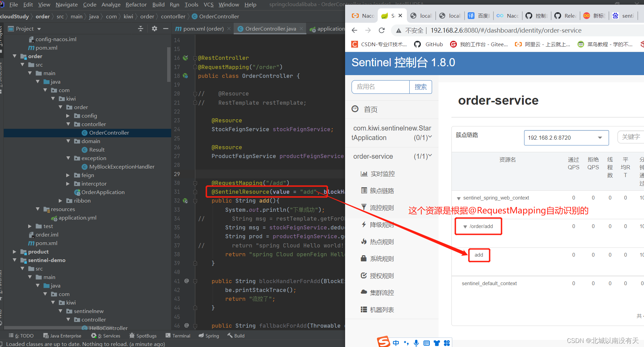Open application.yml in project tree
This screenshot has height=347, width=644.
77,218
